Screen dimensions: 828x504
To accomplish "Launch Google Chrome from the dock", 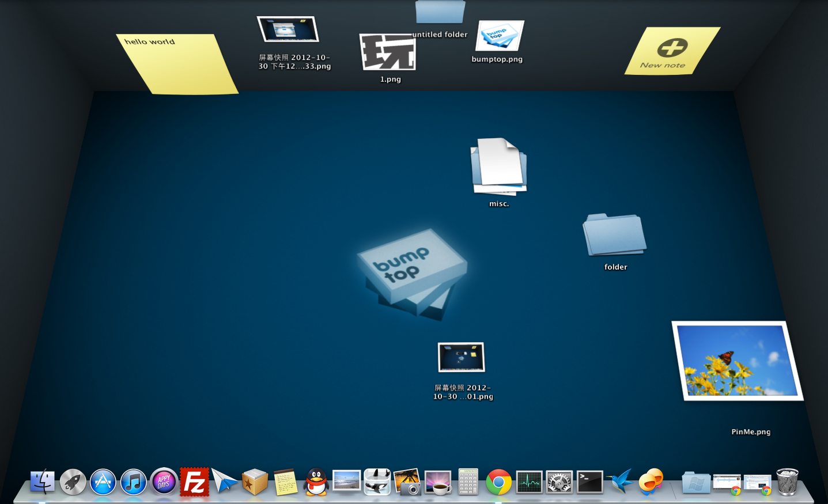I will (x=499, y=482).
